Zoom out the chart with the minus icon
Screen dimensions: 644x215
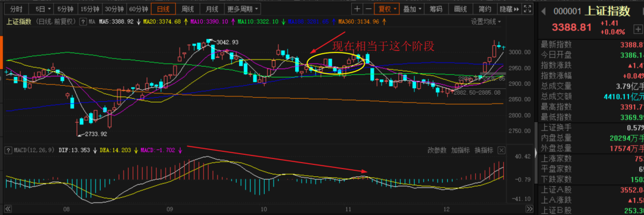[x=368, y=8]
